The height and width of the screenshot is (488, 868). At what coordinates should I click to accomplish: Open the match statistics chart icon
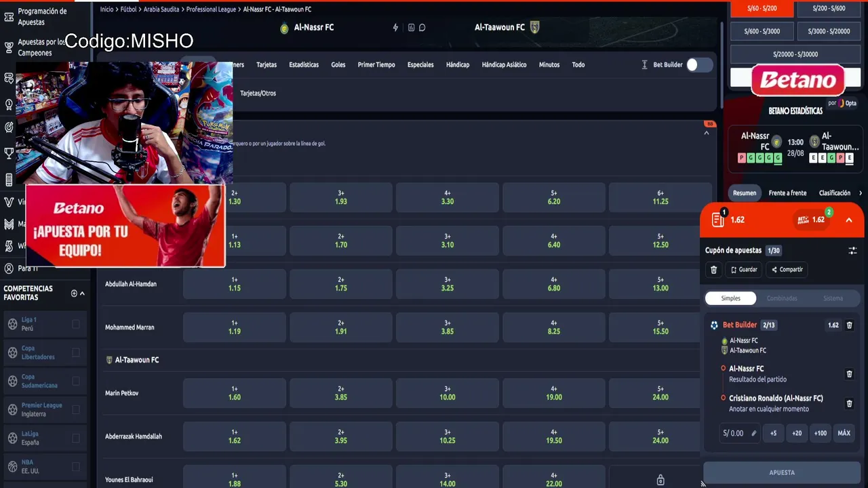pyautogui.click(x=411, y=28)
